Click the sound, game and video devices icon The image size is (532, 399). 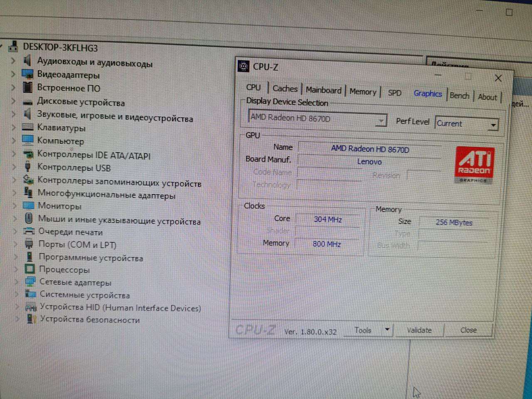tap(27, 113)
